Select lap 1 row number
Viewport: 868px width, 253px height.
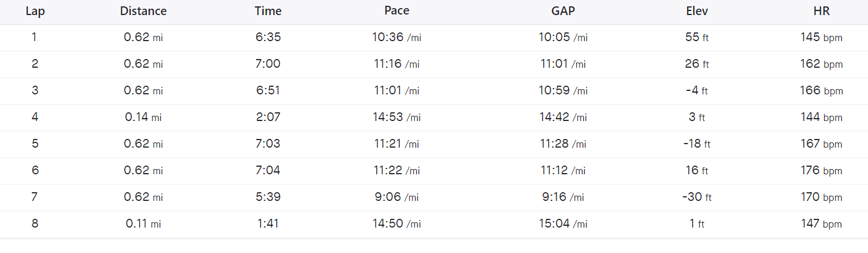click(35, 38)
